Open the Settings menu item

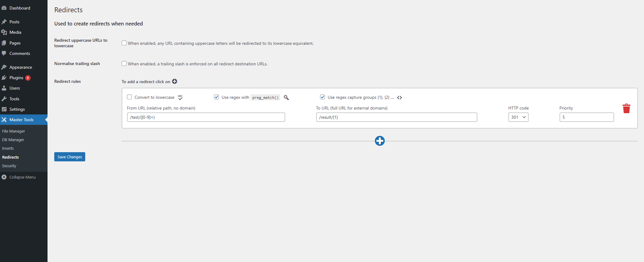[24, 109]
